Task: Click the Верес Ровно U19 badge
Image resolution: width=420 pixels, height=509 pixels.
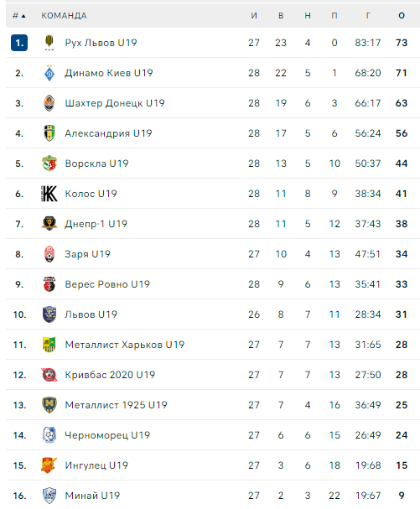Action: click(x=49, y=284)
